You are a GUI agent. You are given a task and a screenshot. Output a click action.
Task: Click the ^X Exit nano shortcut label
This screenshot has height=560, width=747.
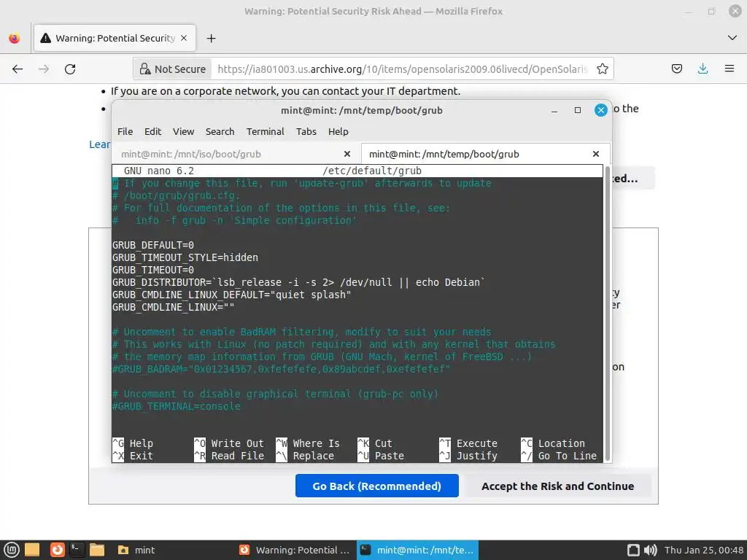pyautogui.click(x=133, y=456)
